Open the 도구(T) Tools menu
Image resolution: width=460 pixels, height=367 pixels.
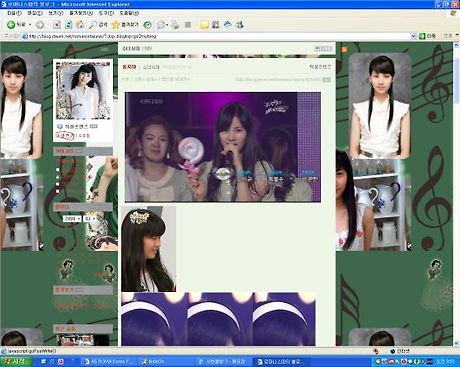pos(106,13)
